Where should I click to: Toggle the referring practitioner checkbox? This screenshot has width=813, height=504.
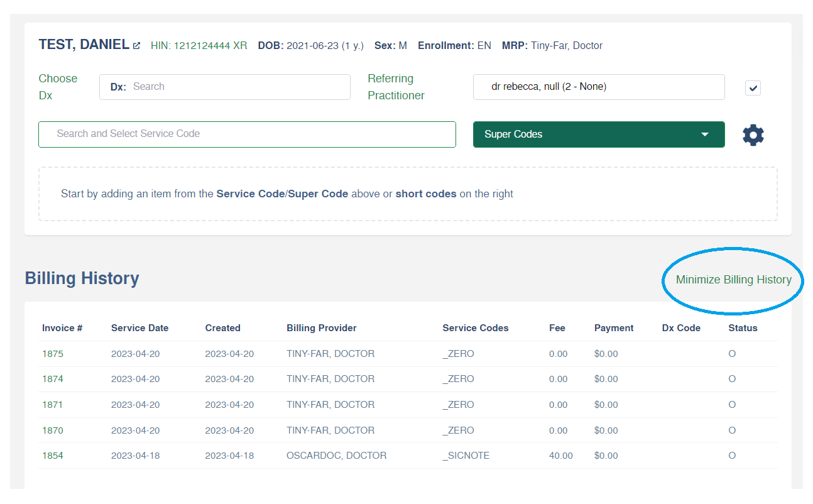pos(753,88)
